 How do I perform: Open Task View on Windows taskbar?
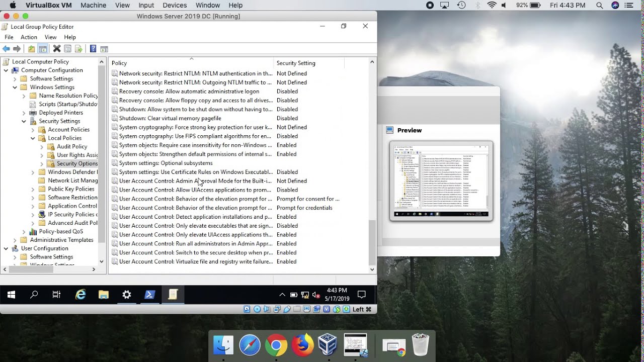(x=56, y=295)
